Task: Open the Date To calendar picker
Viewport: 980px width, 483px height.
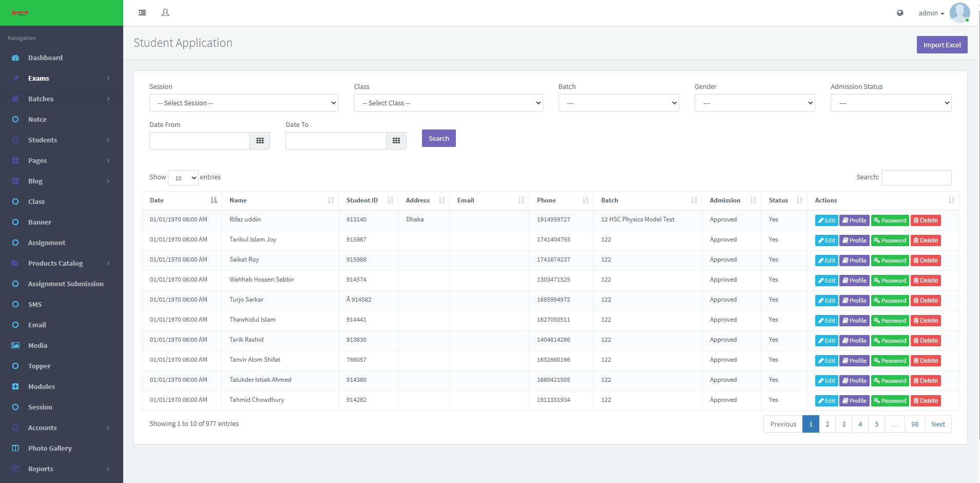Action: 396,141
